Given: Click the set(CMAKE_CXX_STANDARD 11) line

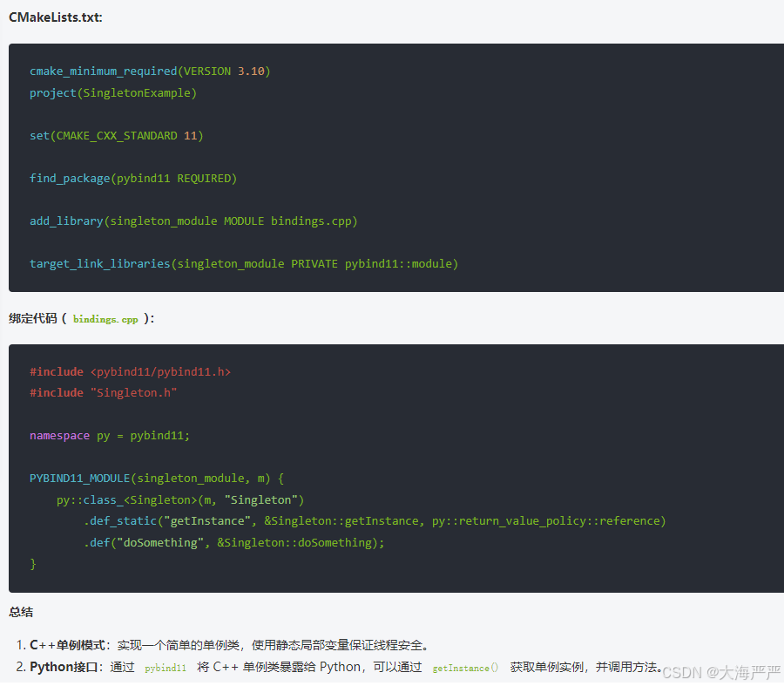Looking at the screenshot, I should [x=115, y=135].
